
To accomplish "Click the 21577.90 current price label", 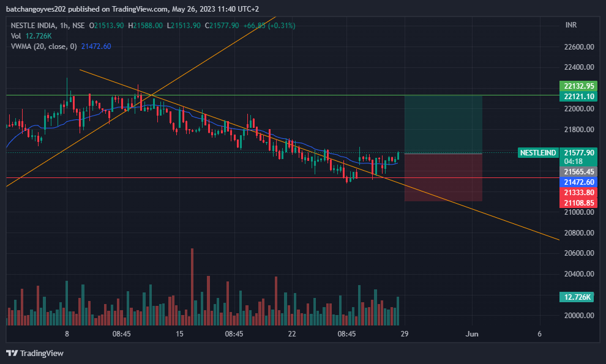I will pyautogui.click(x=578, y=152).
